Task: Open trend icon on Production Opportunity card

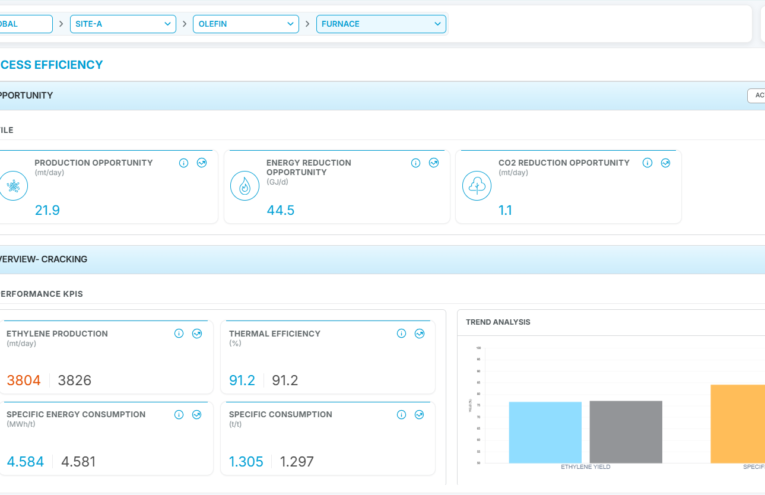Action: [201, 163]
